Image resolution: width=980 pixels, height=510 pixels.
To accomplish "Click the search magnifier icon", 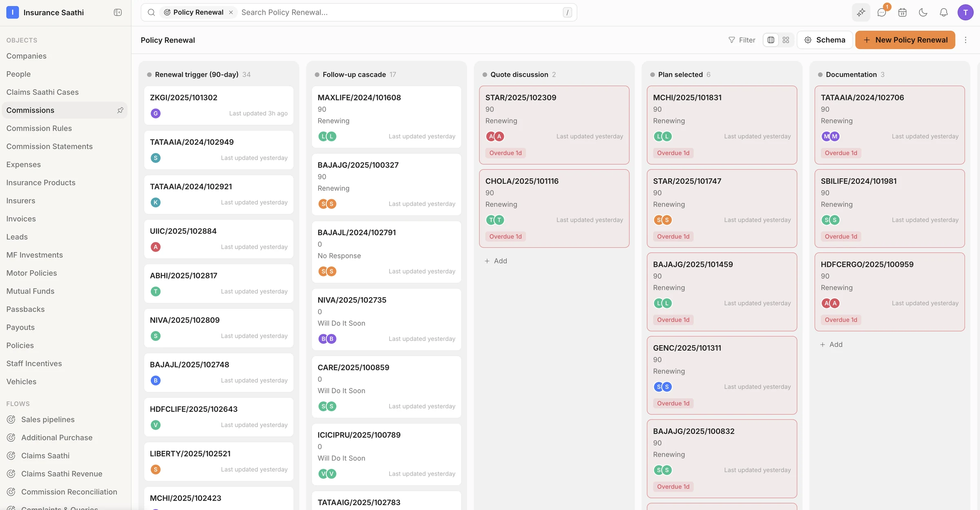I will point(151,12).
